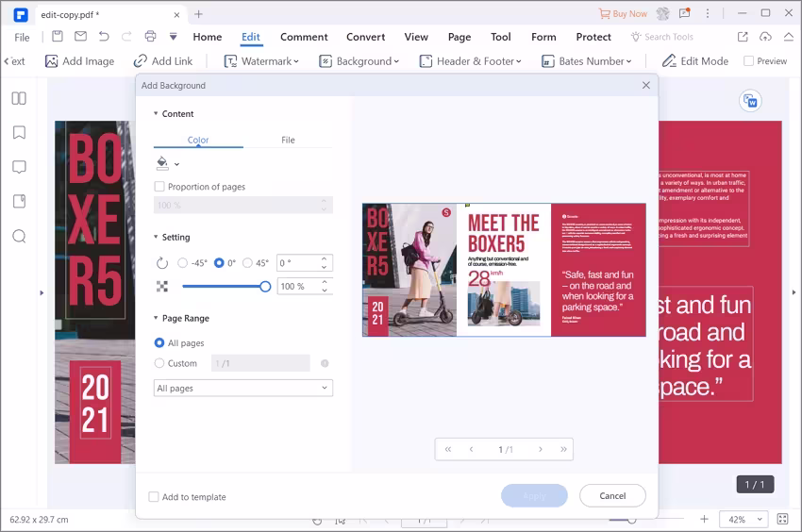Image resolution: width=802 pixels, height=532 pixels.
Task: Click the Add Image tool
Action: click(80, 61)
